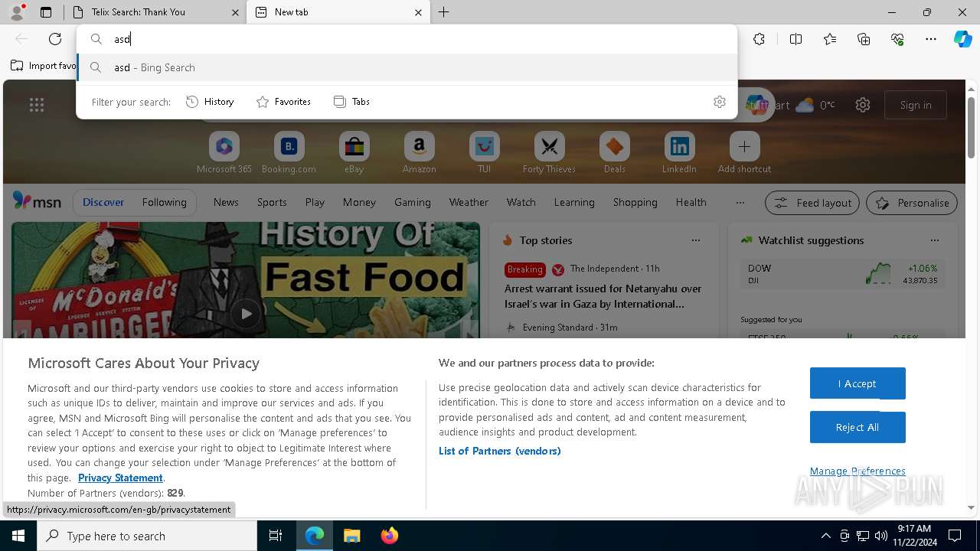Screen dimensions: 980x551
Task: Launch Copilot sidebar icon
Action: 962,39
